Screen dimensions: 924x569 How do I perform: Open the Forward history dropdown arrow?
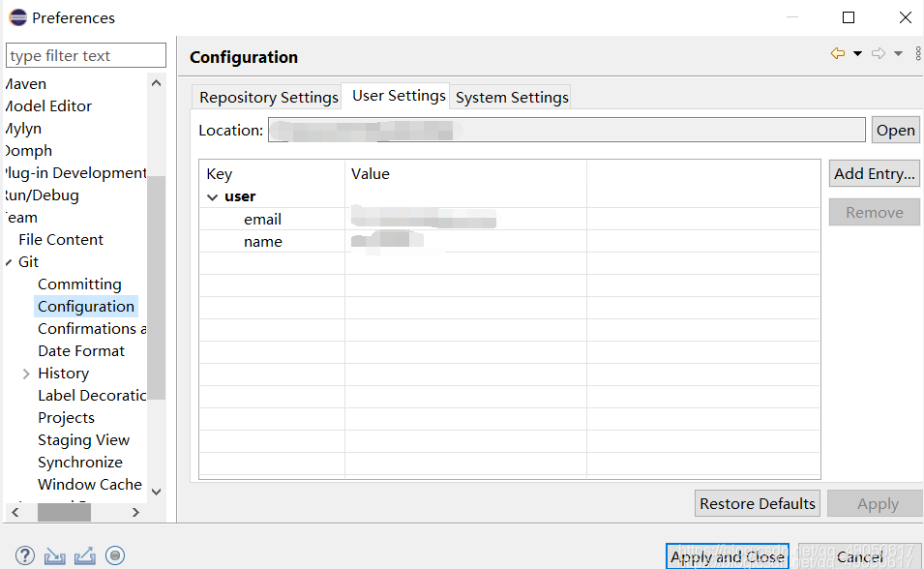point(898,53)
